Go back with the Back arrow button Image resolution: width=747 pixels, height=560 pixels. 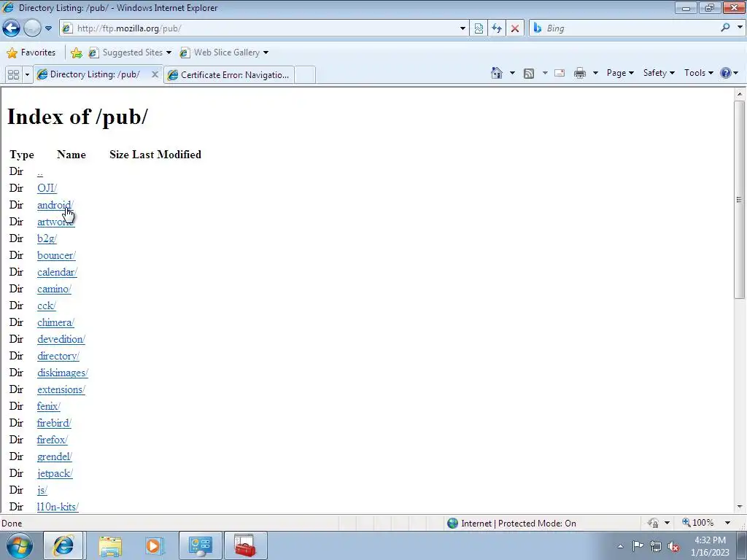coord(12,28)
